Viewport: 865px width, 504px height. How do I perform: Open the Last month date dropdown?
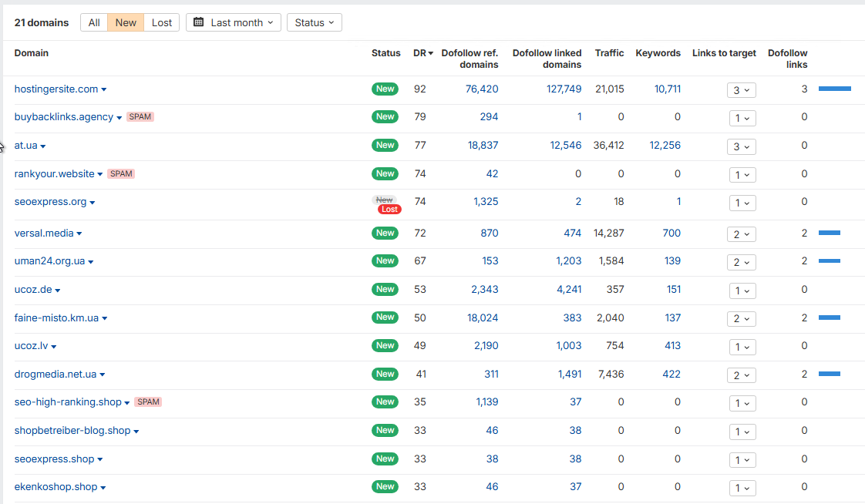coord(234,22)
